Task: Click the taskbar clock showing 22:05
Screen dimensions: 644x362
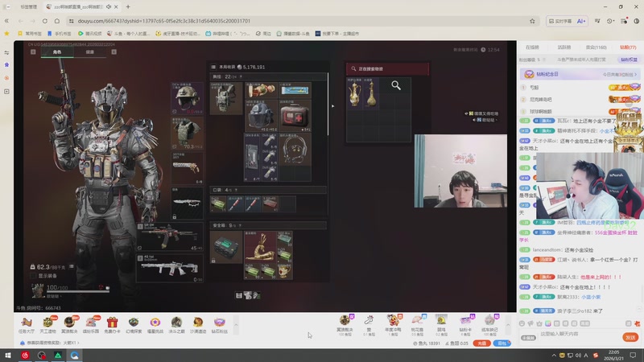Action: pos(613,356)
